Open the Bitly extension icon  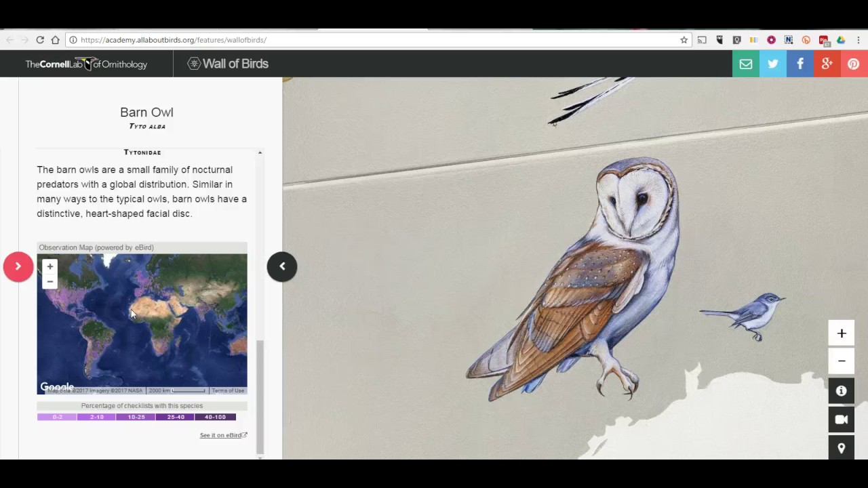[806, 40]
